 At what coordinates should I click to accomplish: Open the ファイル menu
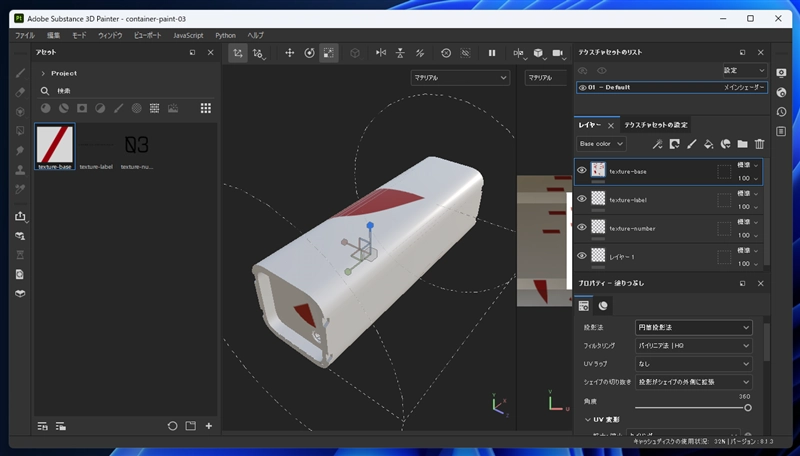25,35
